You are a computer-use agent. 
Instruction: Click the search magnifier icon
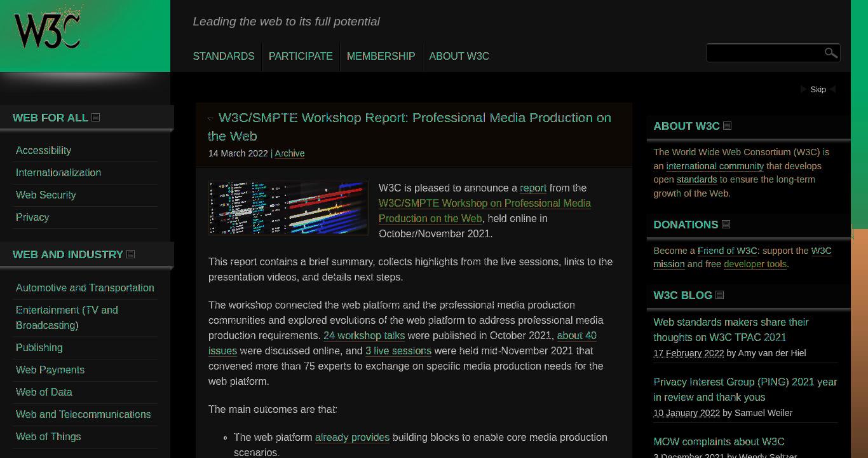pos(831,53)
